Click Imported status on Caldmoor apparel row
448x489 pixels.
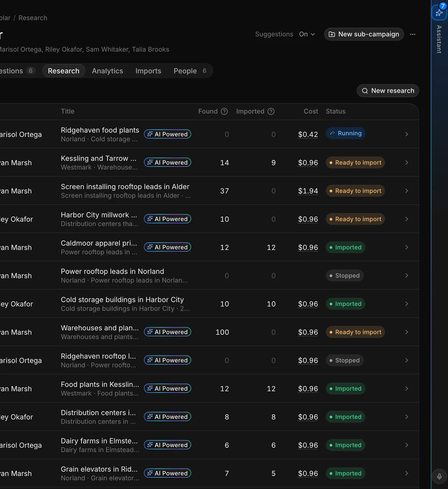345,247
